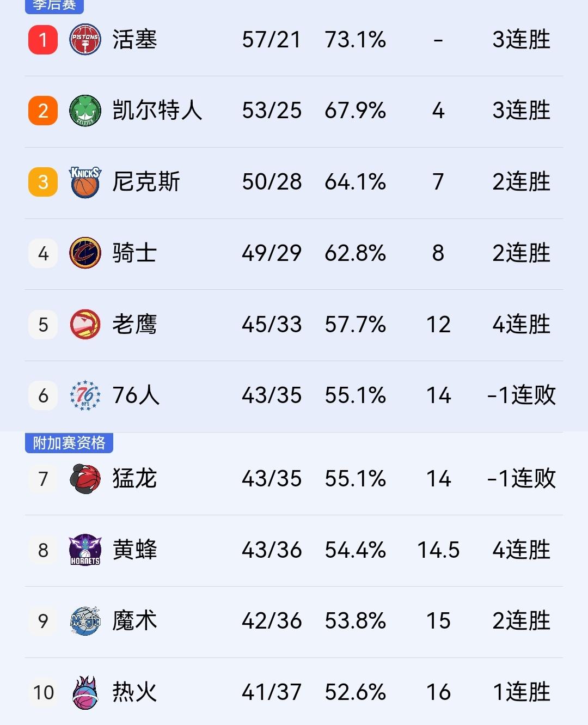The height and width of the screenshot is (725, 588).
Task: Click the Hawks team logo
Action: (x=84, y=325)
